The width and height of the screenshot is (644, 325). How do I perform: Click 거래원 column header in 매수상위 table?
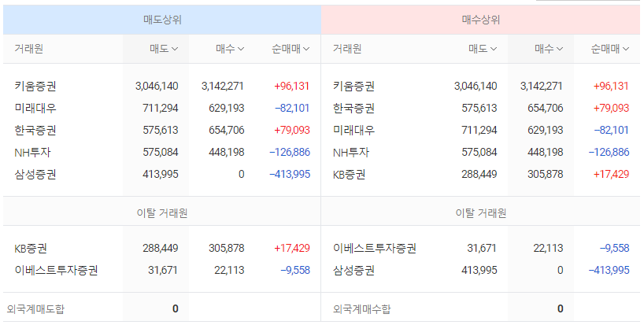coord(347,49)
